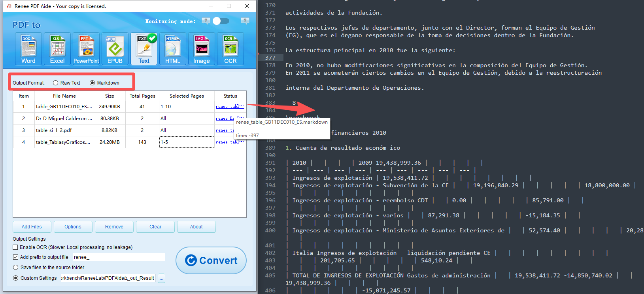Select the Excel conversion icon

(57, 49)
